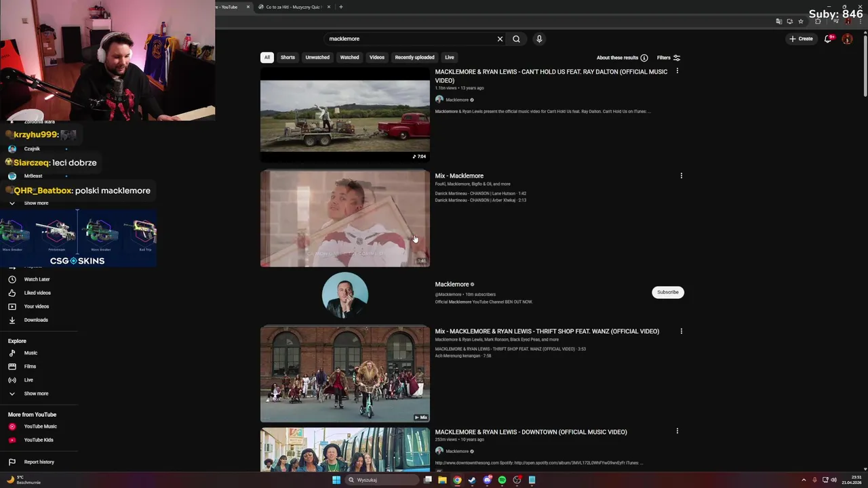Open Report history
The height and width of the screenshot is (488, 868).
pyautogui.click(x=39, y=462)
